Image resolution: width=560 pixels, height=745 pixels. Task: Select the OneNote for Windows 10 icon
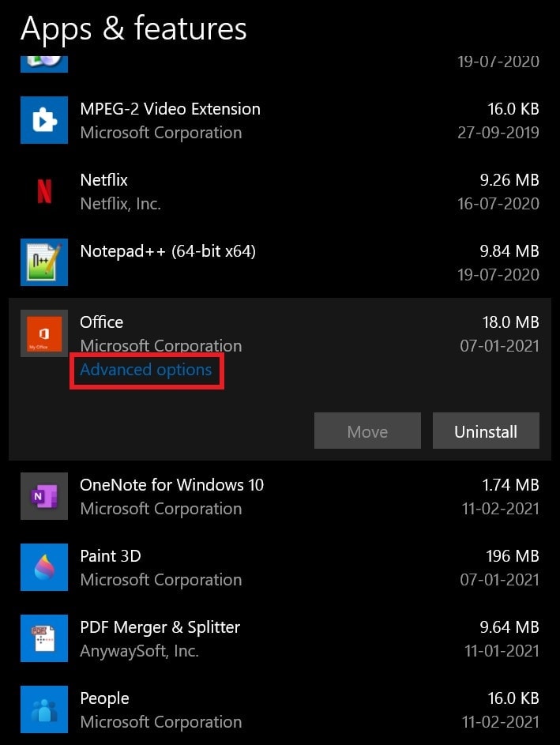(x=44, y=496)
